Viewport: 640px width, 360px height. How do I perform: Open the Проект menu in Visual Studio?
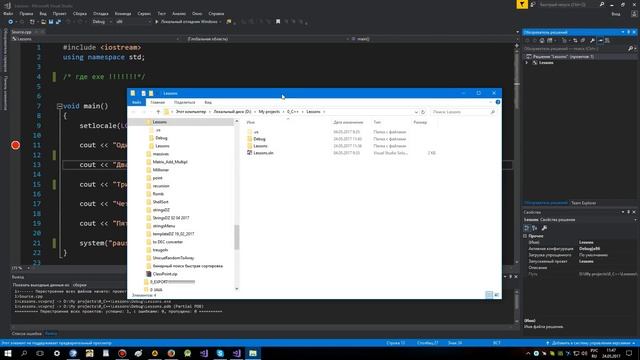click(60, 13)
